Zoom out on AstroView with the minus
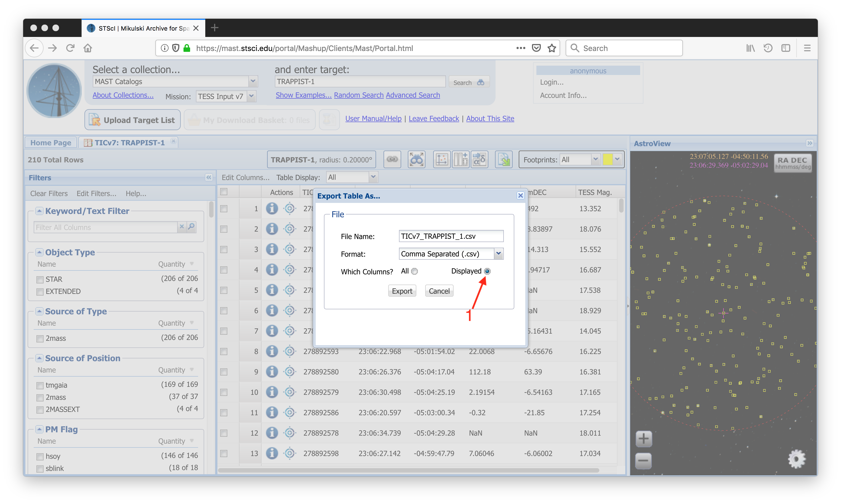Viewport: 841px width, 504px height. (x=643, y=461)
